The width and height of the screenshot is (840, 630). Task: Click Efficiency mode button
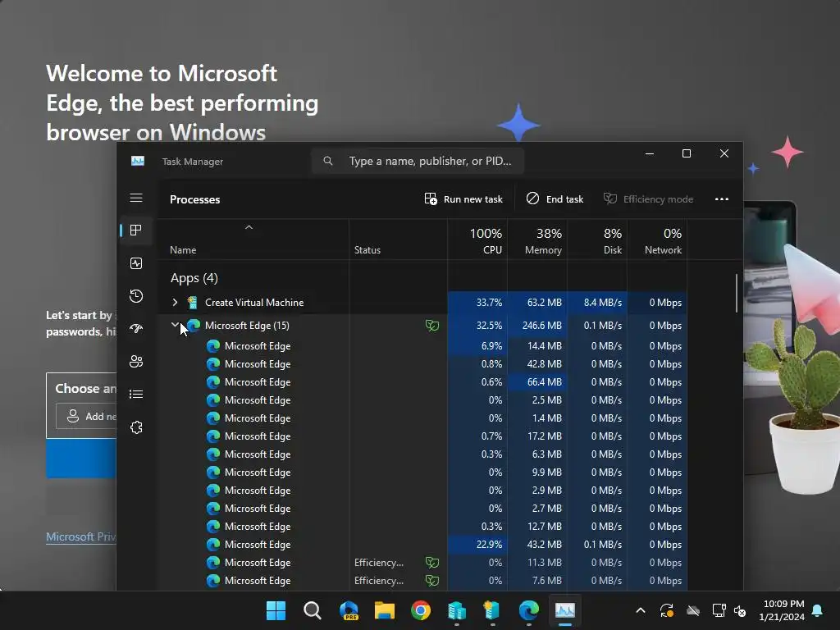tap(648, 199)
